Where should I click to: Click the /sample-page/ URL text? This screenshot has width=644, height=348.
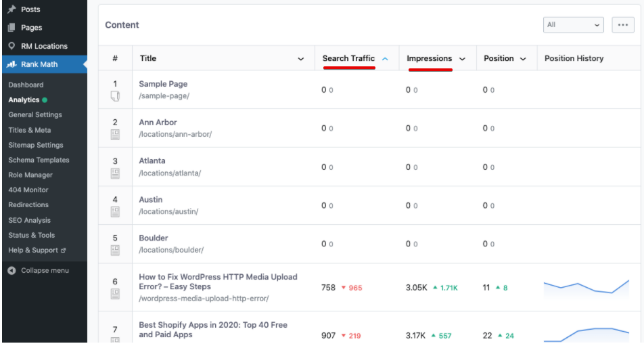[x=164, y=96]
